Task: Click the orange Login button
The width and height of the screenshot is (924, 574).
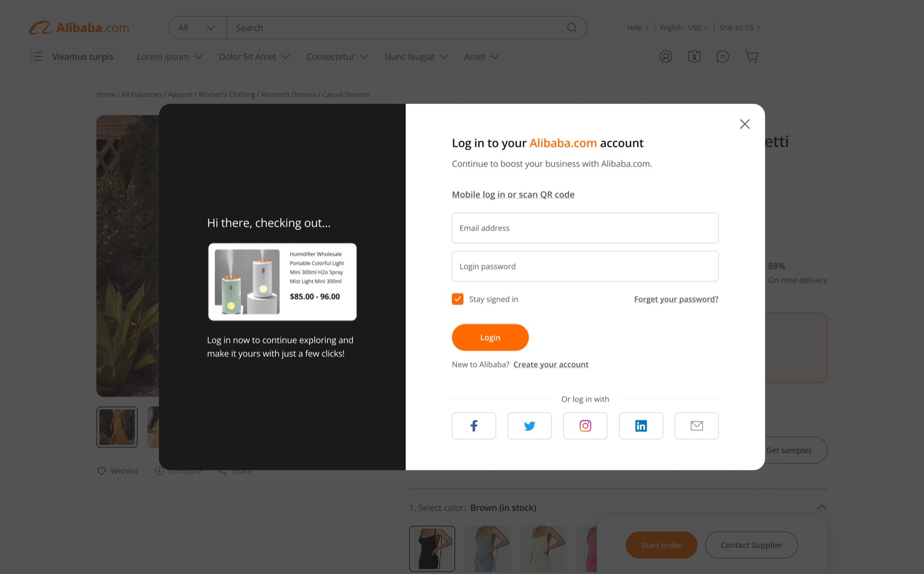Action: point(490,337)
